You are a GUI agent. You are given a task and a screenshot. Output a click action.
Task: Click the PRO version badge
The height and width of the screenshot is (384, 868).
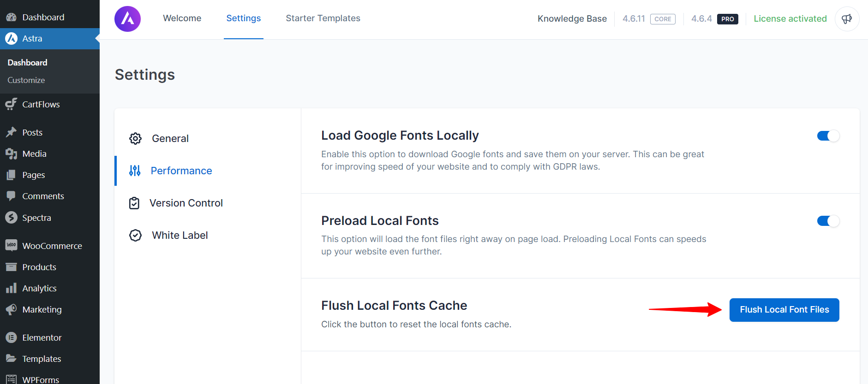click(x=728, y=19)
